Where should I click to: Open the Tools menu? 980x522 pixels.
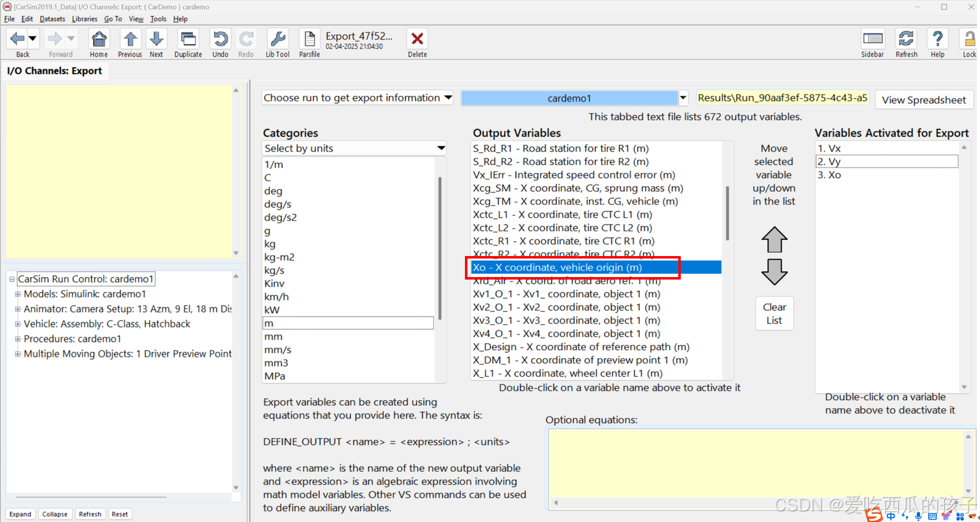[x=158, y=19]
